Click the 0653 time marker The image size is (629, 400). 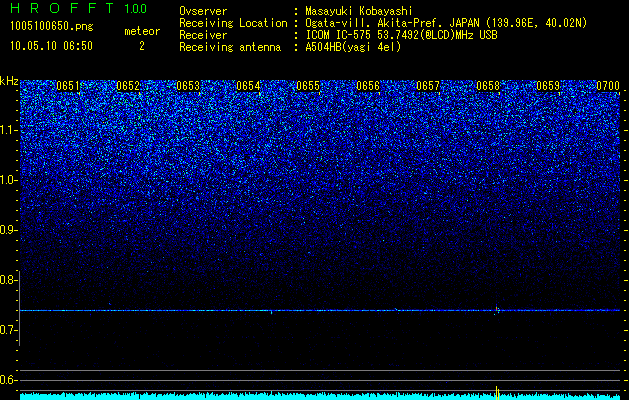click(188, 86)
